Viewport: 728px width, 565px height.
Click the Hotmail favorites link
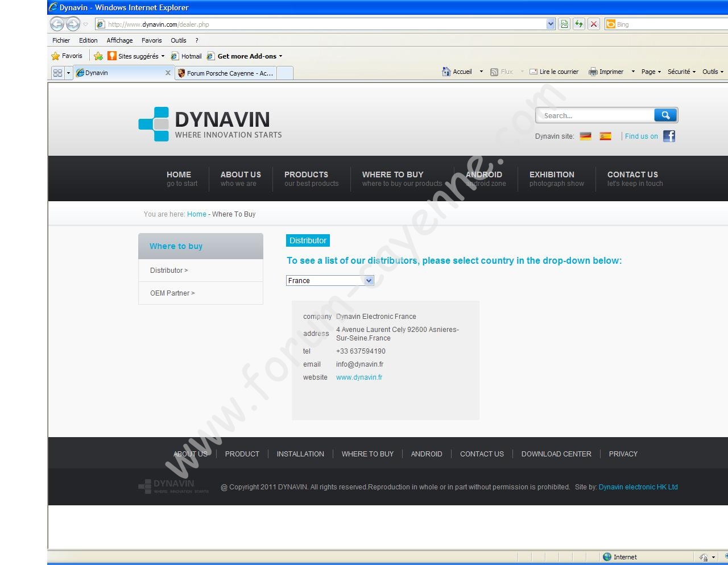pyautogui.click(x=187, y=56)
